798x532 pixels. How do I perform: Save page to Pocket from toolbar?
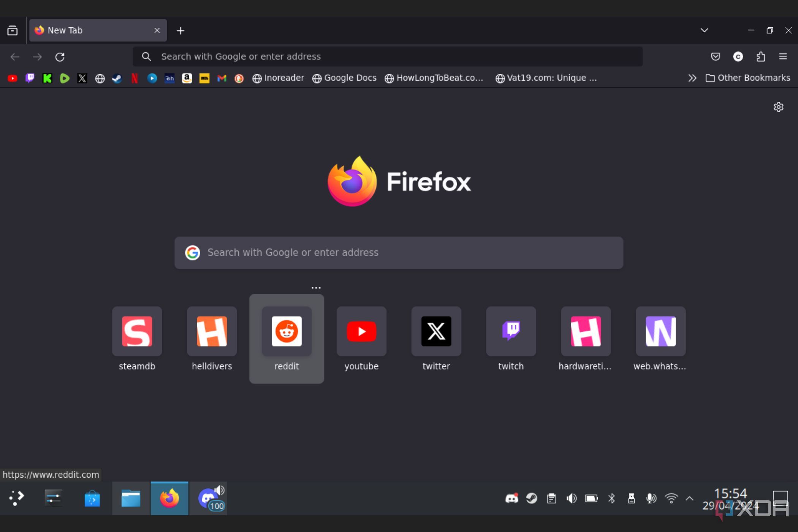click(716, 57)
